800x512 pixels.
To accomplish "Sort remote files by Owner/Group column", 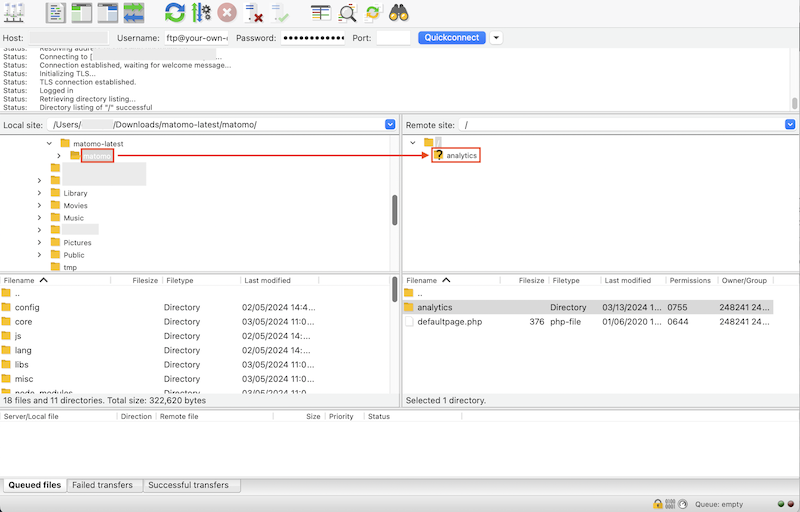I will [744, 280].
